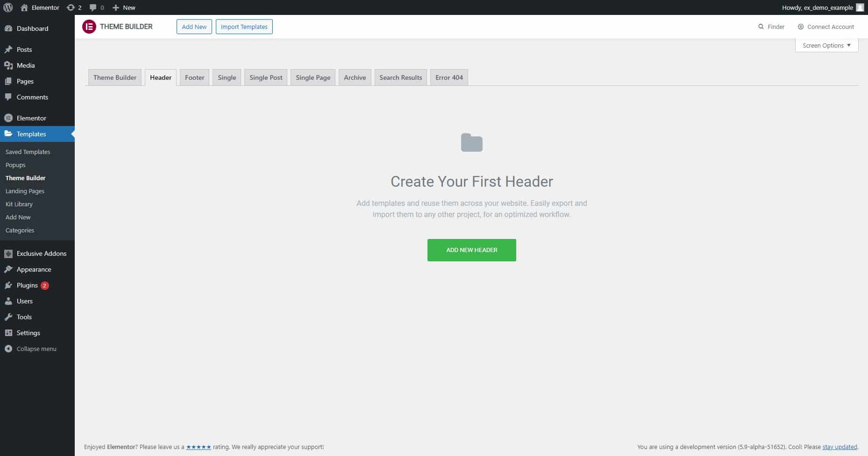This screenshot has width=868, height=456.
Task: Open Kit Library submenu item
Action: [19, 204]
